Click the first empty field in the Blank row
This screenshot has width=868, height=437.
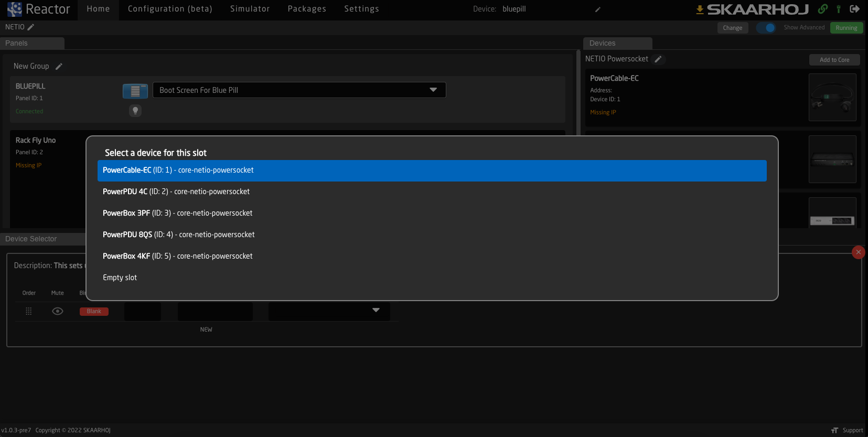click(143, 311)
